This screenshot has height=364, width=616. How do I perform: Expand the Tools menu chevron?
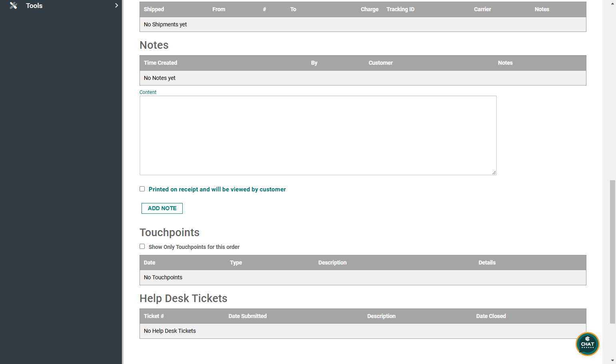[116, 6]
